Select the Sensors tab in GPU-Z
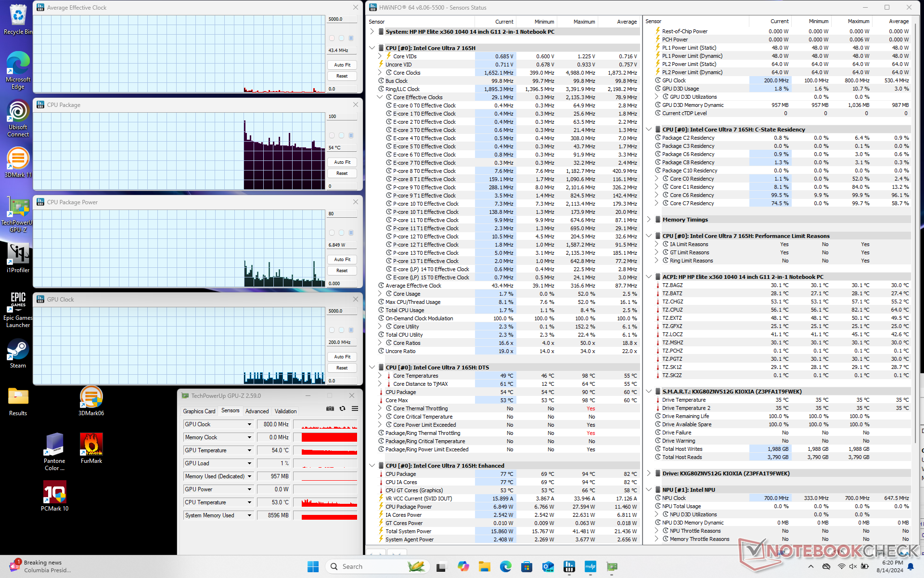The image size is (924, 578). tap(230, 411)
